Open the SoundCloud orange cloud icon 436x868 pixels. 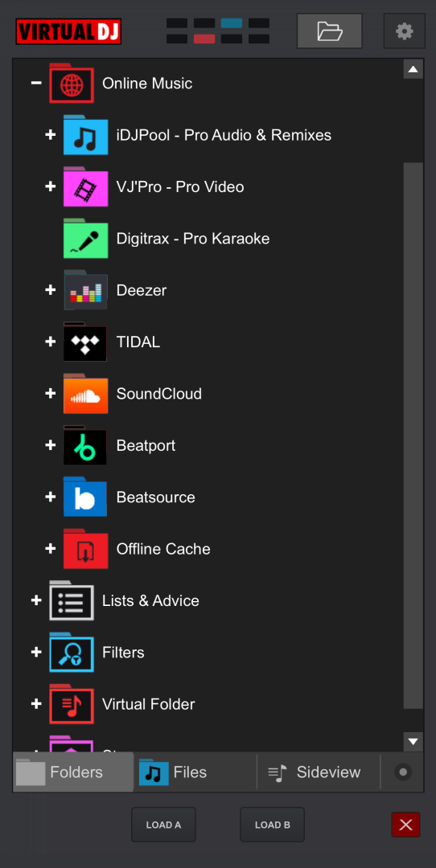(x=85, y=393)
